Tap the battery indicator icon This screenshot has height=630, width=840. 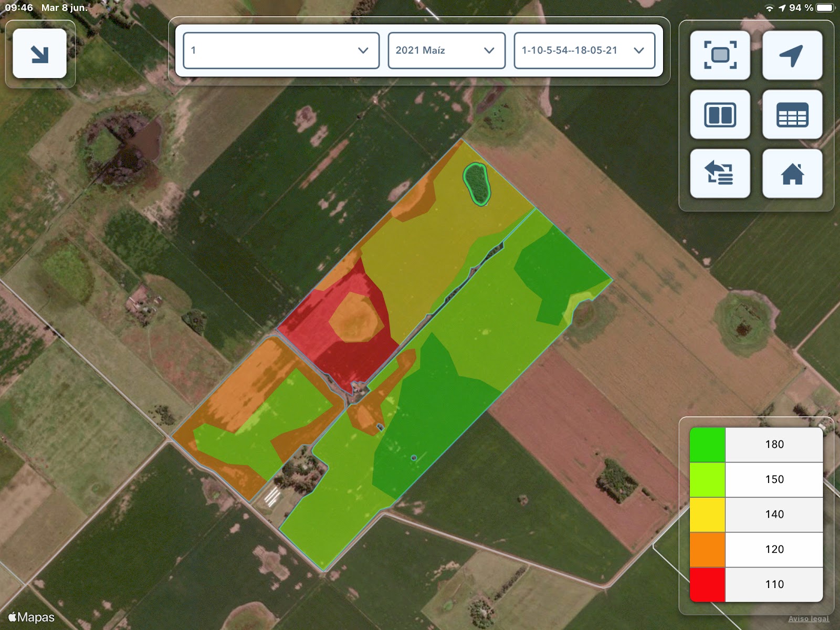[x=825, y=8]
